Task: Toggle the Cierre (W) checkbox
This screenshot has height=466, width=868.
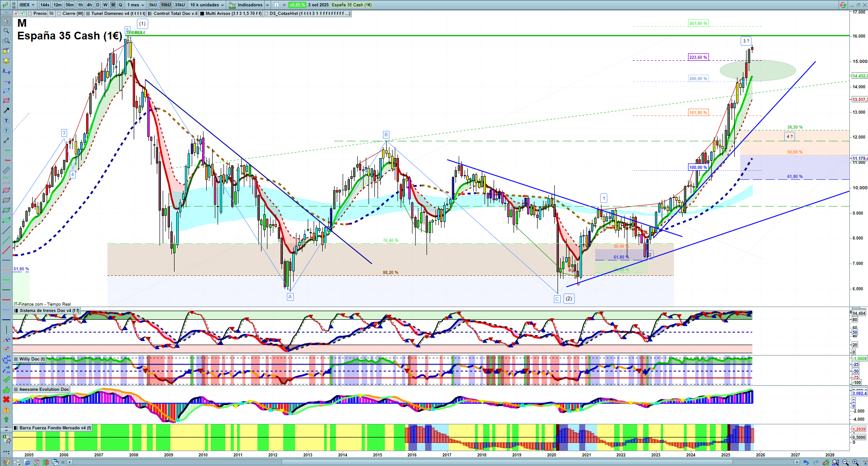Action: [59, 14]
